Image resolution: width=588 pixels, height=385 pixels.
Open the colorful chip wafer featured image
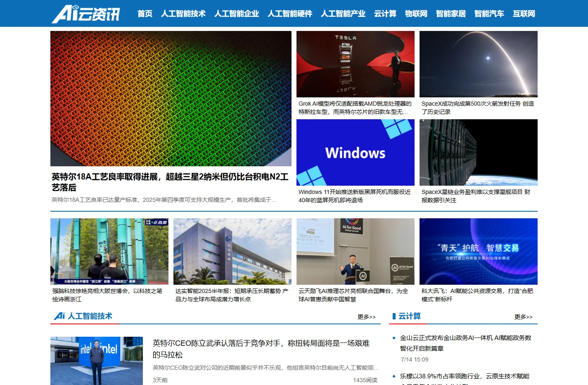click(171, 99)
